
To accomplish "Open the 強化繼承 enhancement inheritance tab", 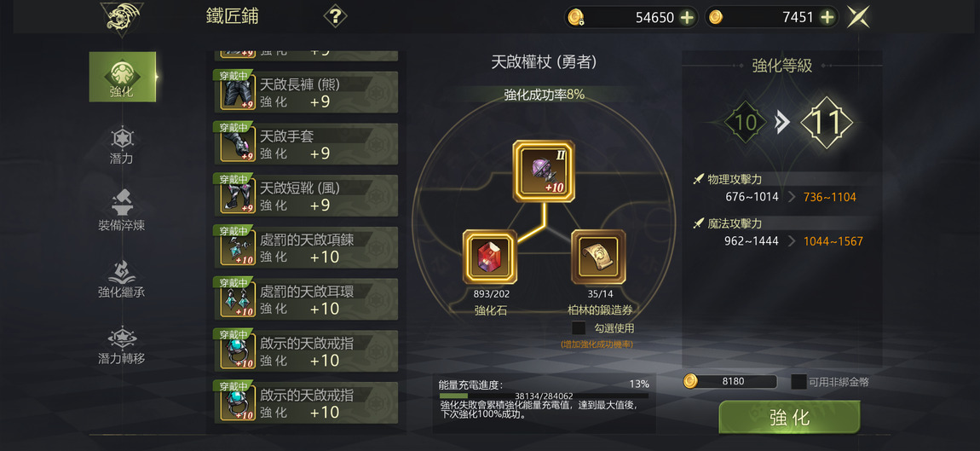I will click(x=122, y=278).
